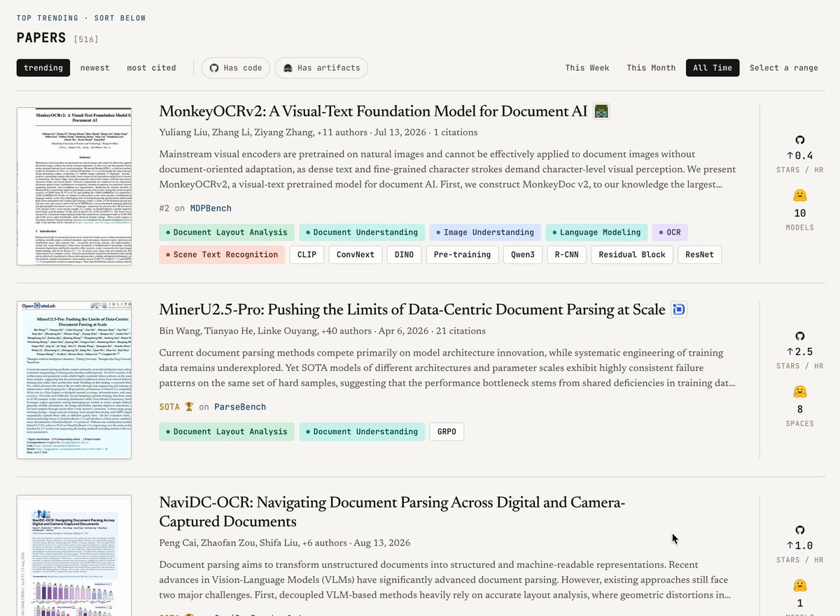
Task: Toggle the Has code filter
Action: [235, 68]
